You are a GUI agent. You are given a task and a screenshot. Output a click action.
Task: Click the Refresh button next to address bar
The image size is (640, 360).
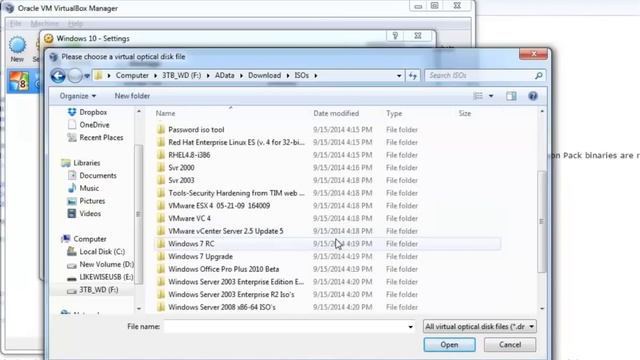[413, 76]
